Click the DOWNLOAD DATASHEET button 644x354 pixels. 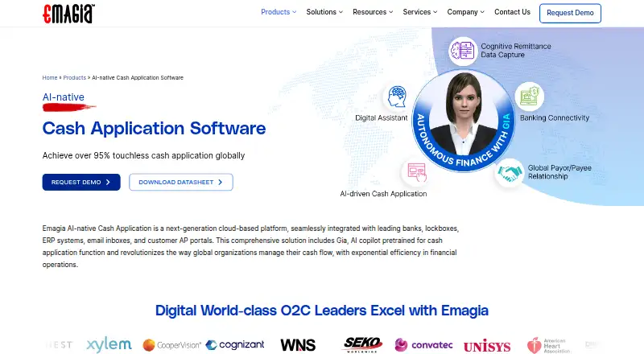click(x=180, y=182)
